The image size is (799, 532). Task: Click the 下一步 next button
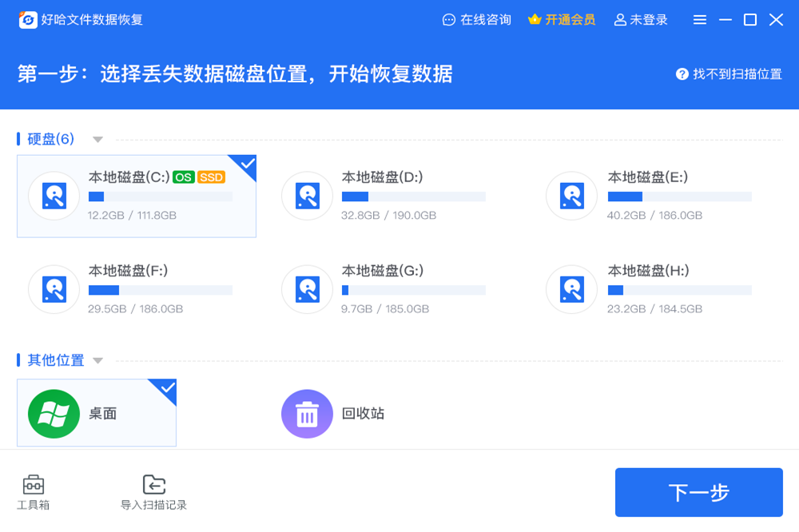click(698, 492)
